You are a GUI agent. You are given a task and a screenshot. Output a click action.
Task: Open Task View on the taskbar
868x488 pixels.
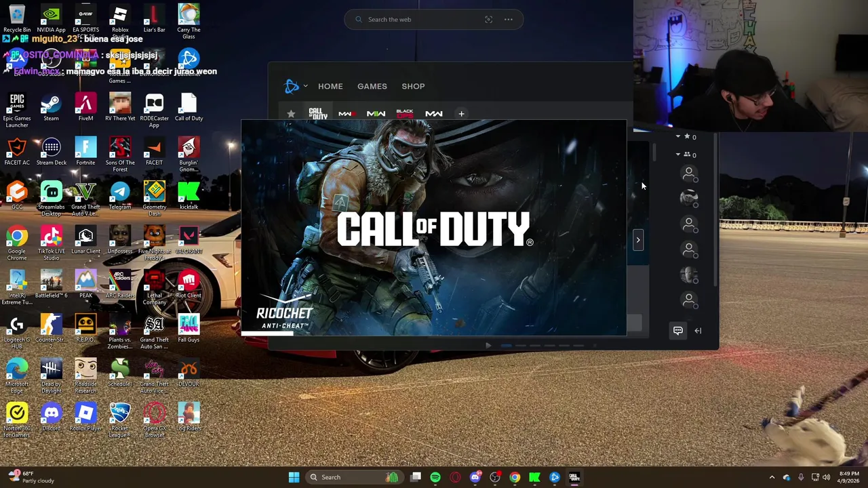[416, 477]
